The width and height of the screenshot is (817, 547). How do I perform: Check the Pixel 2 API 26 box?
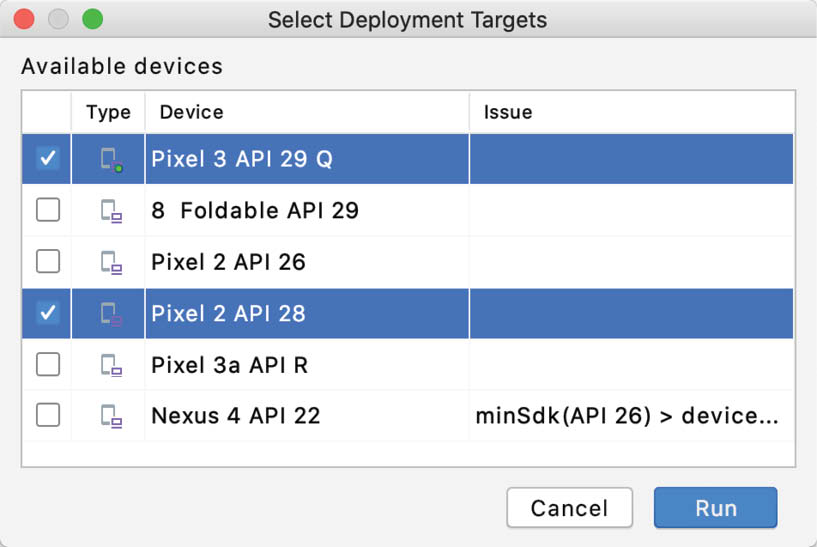(47, 262)
